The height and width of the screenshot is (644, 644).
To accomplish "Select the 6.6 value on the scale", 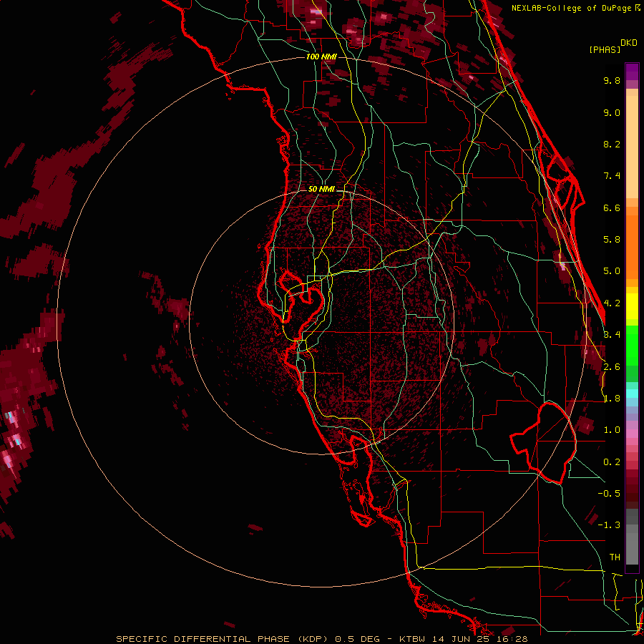I will [612, 208].
